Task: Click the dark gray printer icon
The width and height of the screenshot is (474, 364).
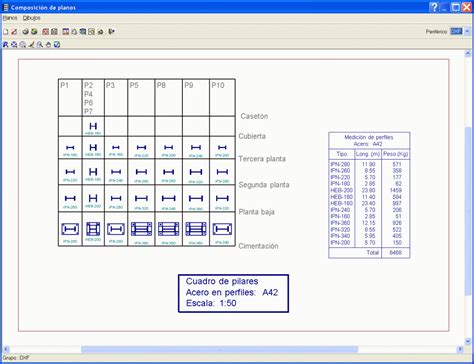Action: click(25, 32)
